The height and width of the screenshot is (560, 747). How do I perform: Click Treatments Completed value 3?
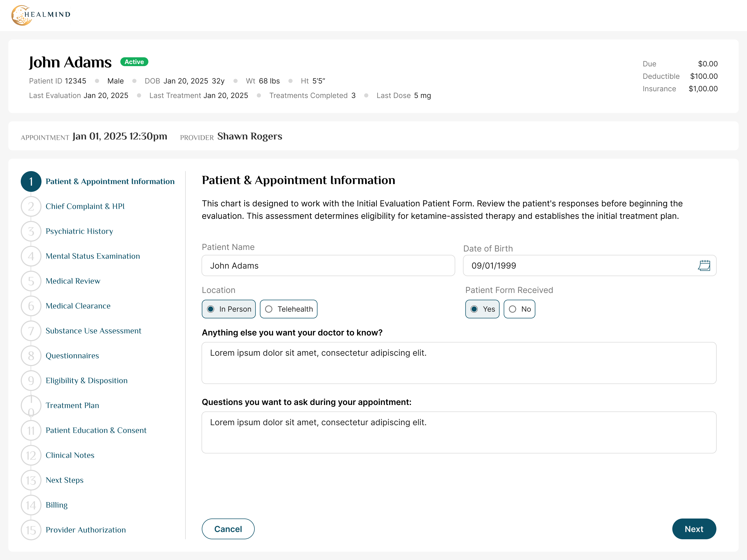click(x=354, y=95)
